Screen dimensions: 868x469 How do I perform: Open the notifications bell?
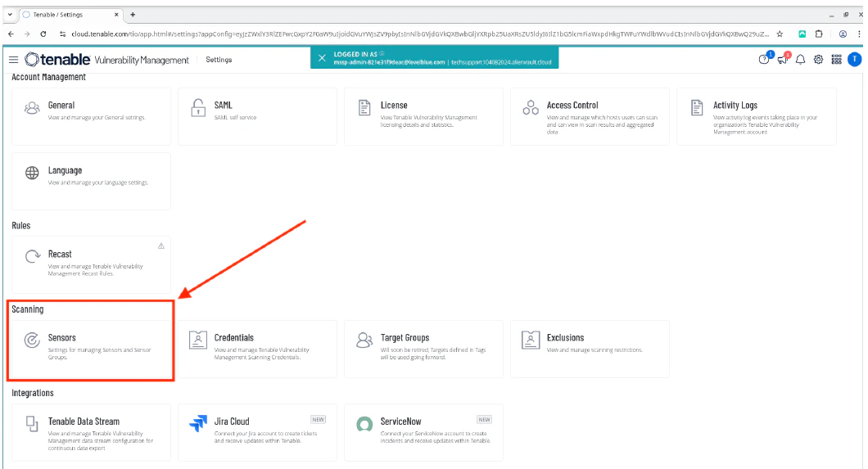[801, 59]
